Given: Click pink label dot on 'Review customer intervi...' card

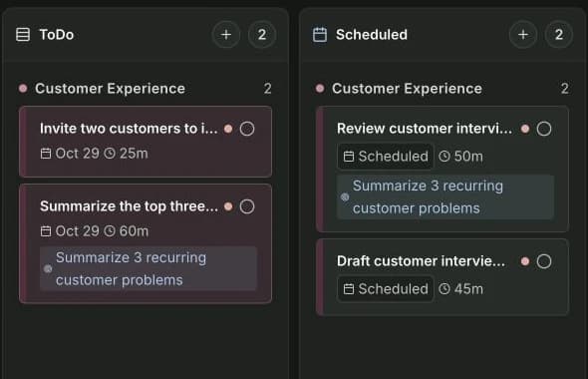Looking at the screenshot, I should point(525,129).
